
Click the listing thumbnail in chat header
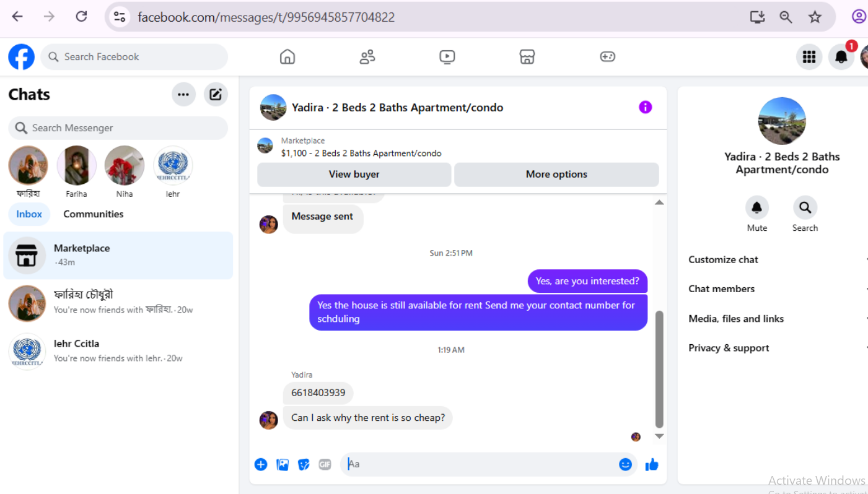[x=273, y=107]
